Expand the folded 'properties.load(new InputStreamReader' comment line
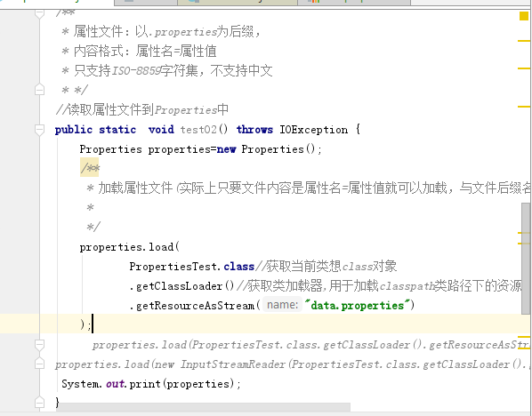 coord(39,364)
